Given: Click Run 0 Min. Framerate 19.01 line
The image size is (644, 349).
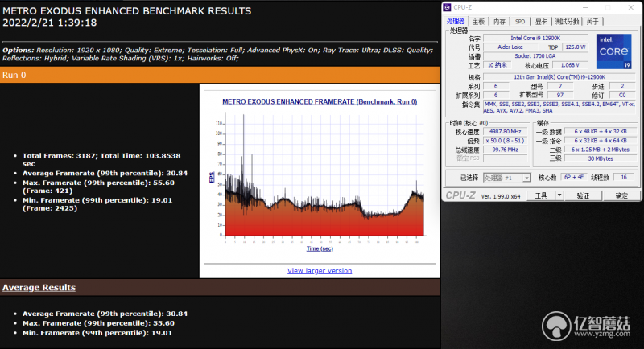Looking at the screenshot, I should coord(97,204).
